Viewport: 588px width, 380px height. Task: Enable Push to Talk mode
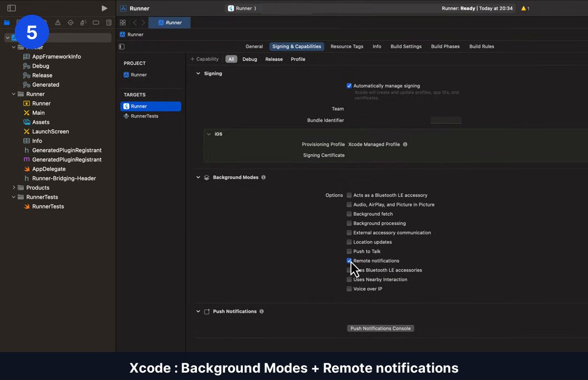point(349,251)
